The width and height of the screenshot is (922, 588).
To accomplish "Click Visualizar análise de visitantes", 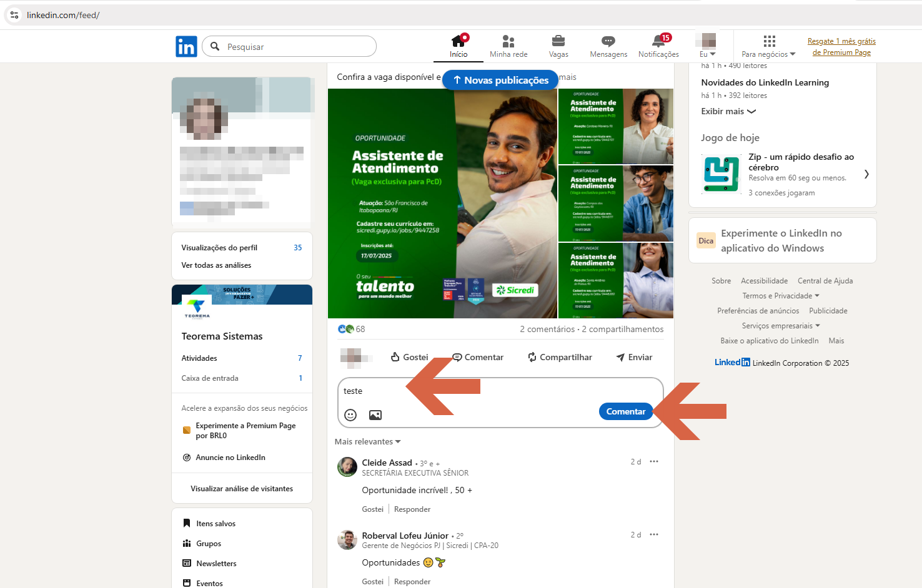I will tap(242, 489).
